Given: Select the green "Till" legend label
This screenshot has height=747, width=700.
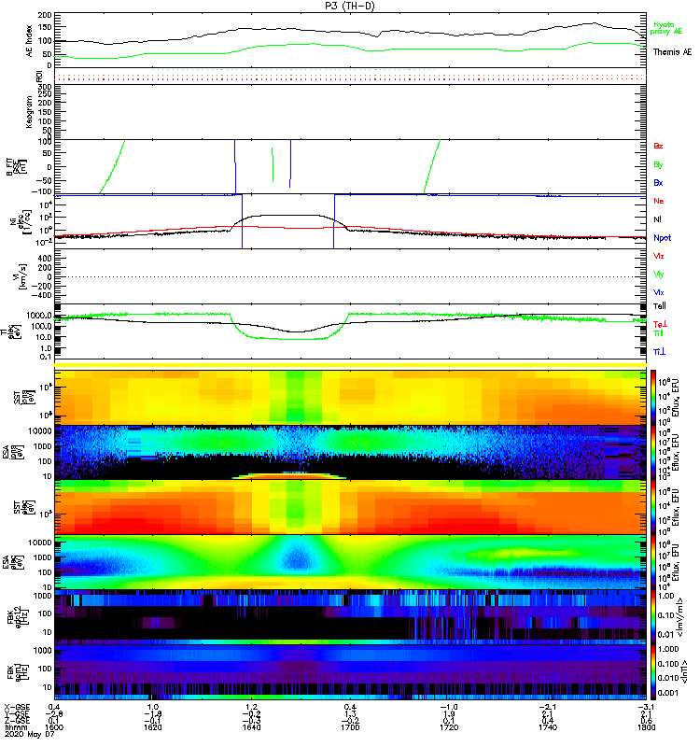Looking at the screenshot, I should (658, 333).
